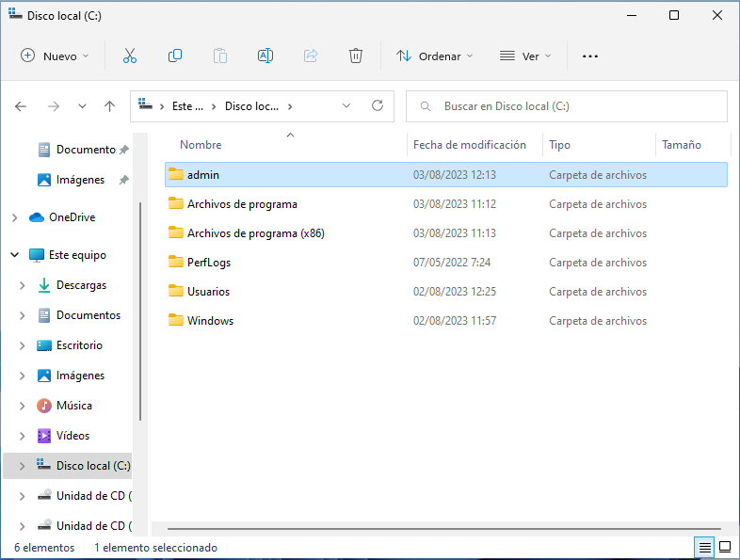Select OneDrive in the navigation pane

coord(72,217)
